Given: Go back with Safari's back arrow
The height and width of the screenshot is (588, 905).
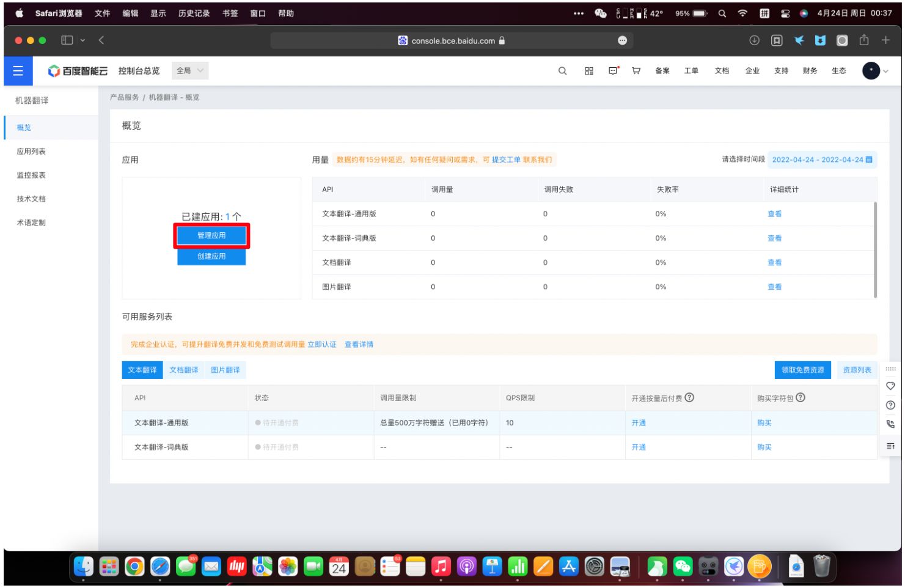Looking at the screenshot, I should click(x=101, y=40).
